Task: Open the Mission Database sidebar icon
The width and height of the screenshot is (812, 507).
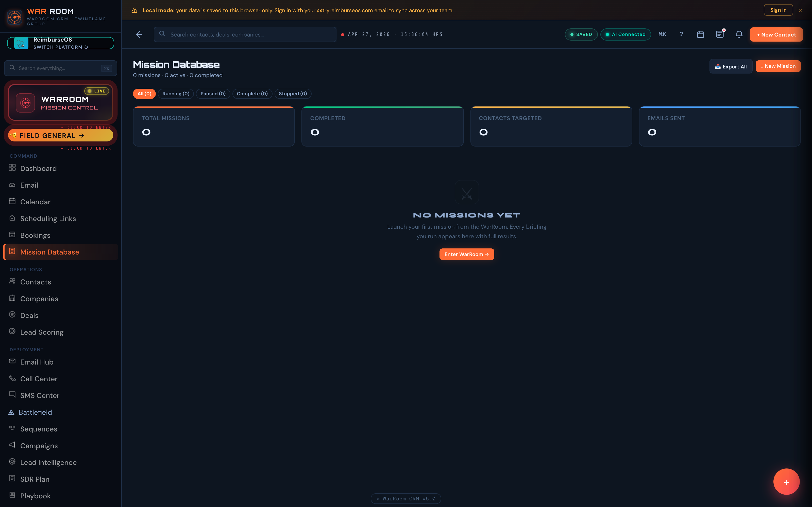Action: 12,252
